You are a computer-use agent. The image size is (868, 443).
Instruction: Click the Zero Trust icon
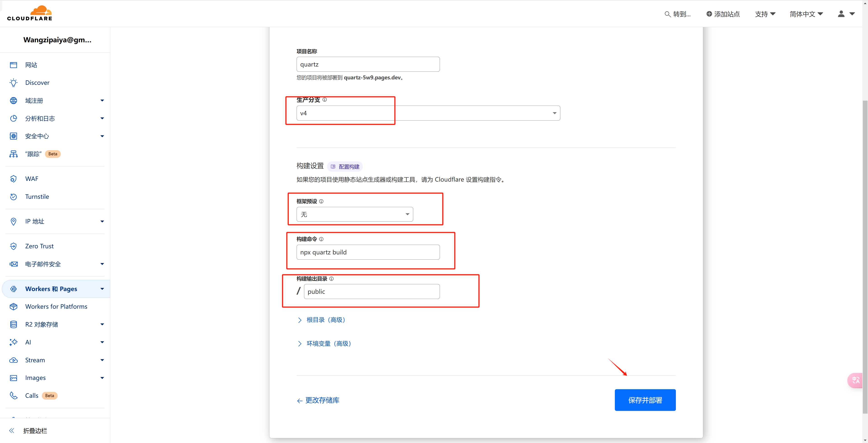pyautogui.click(x=14, y=246)
